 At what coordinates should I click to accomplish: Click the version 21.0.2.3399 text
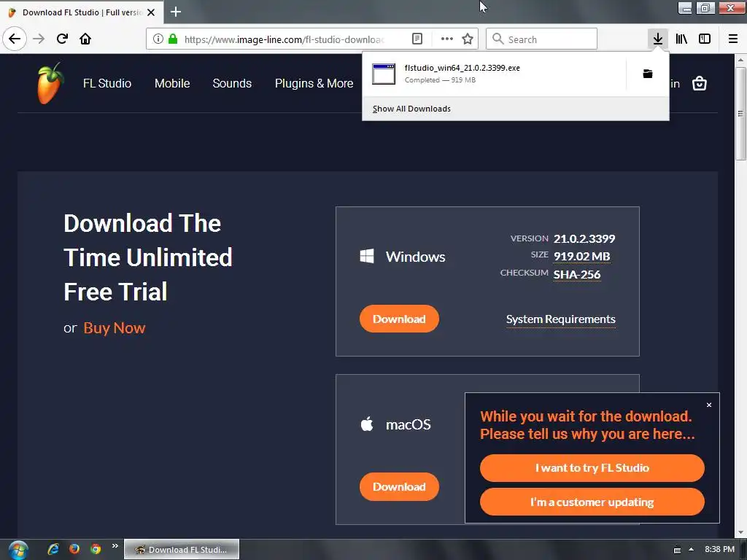pyautogui.click(x=584, y=238)
